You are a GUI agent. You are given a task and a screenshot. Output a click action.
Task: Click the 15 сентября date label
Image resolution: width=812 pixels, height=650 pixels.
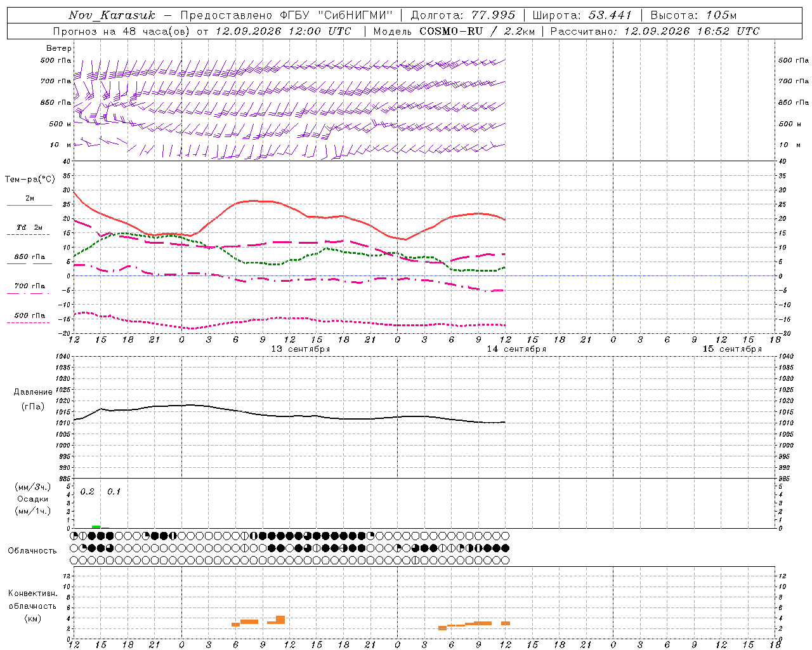point(732,348)
